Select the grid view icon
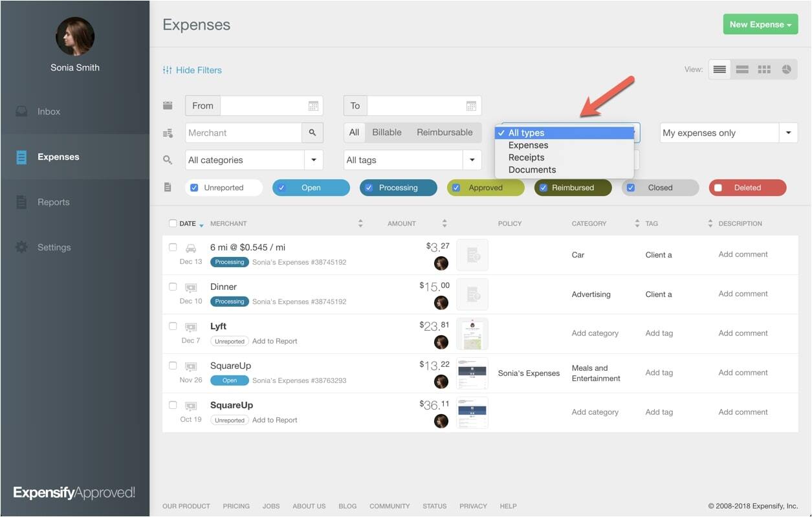The width and height of the screenshot is (812, 517). click(x=763, y=69)
